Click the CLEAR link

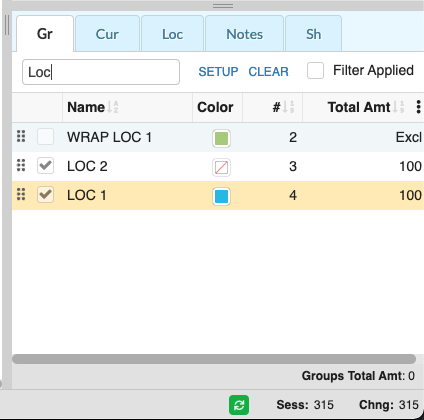coord(269,72)
